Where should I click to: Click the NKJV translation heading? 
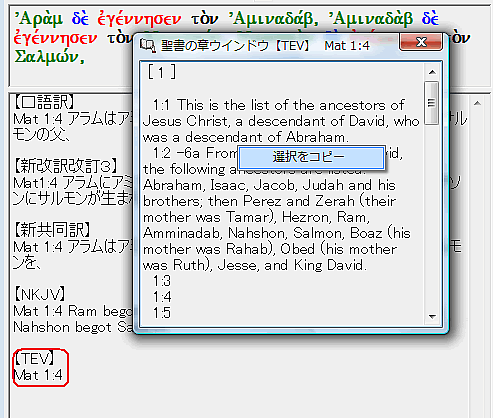(x=39, y=295)
